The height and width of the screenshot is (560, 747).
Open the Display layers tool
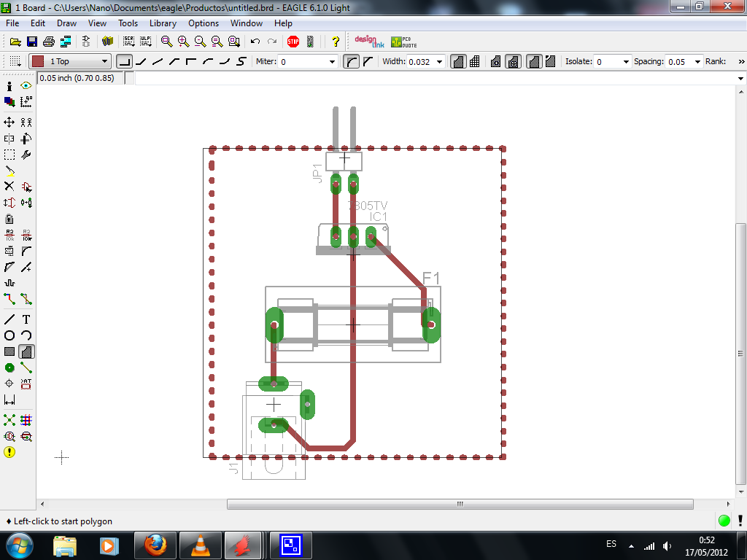pyautogui.click(x=9, y=101)
